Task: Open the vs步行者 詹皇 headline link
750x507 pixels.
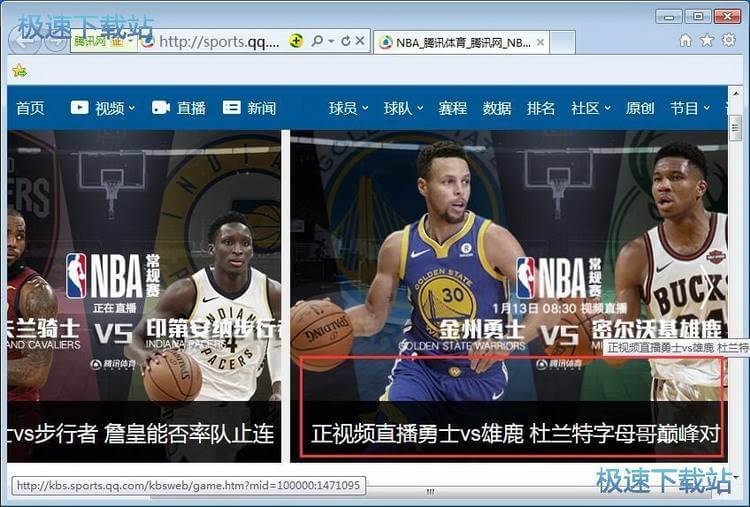Action: pos(141,433)
